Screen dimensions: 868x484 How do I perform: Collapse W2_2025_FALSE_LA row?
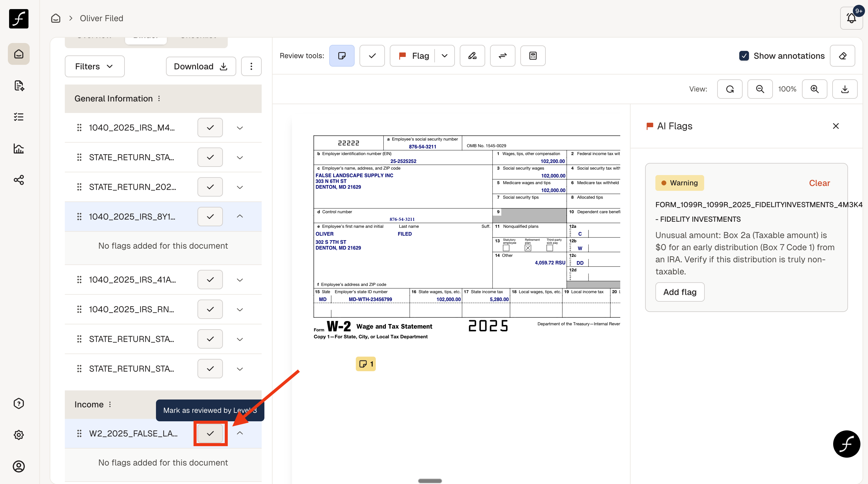[x=240, y=433]
